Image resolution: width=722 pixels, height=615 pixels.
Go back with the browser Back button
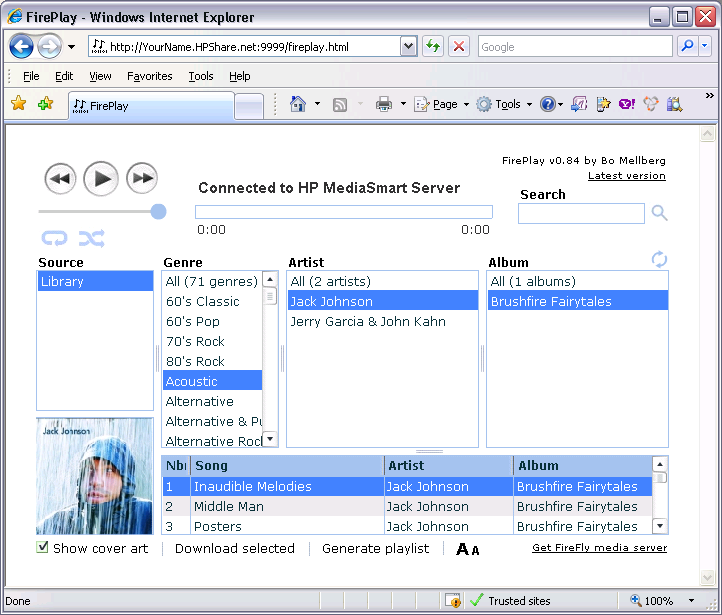coord(21,46)
